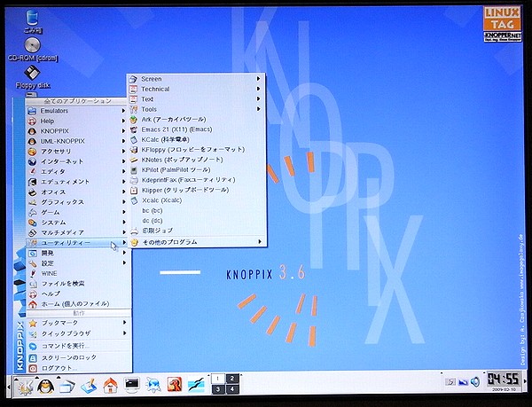This screenshot has height=407, width=532.
Task: Click the window list icon in panel
Action: click(x=67, y=386)
